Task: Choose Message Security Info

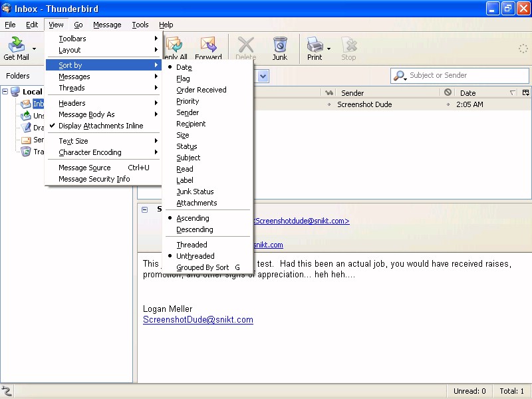Action: (x=104, y=179)
